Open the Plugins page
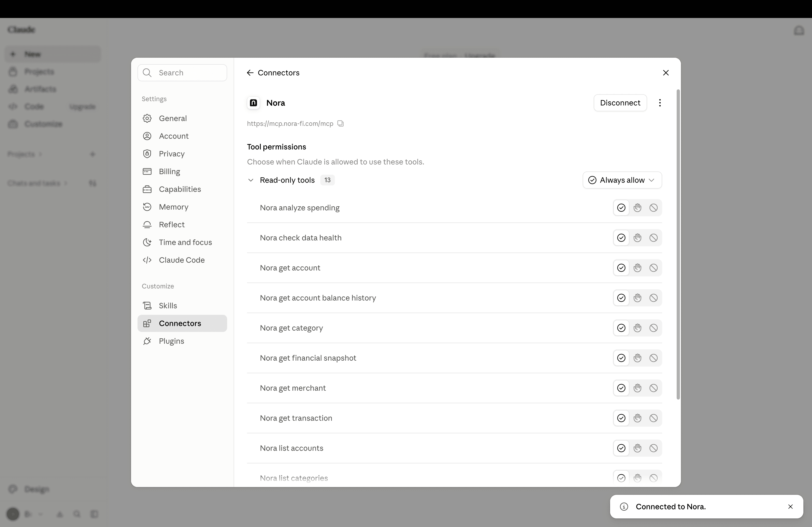 [x=182, y=341]
